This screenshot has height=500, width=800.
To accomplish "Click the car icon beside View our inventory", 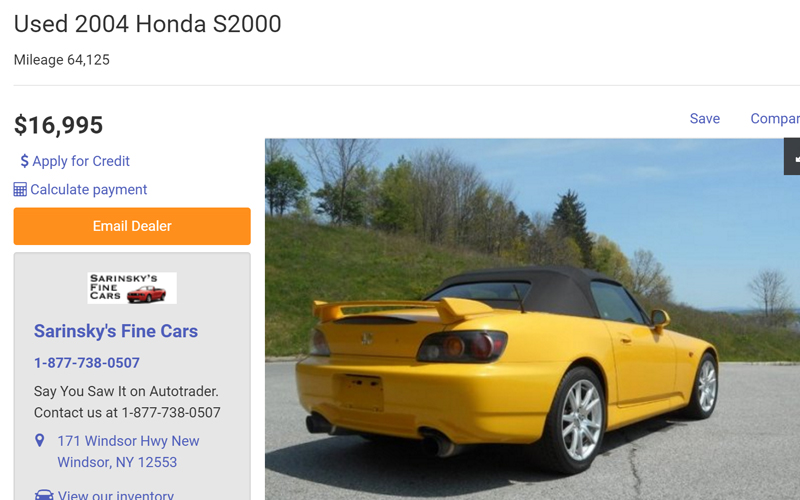I will pyautogui.click(x=44, y=495).
